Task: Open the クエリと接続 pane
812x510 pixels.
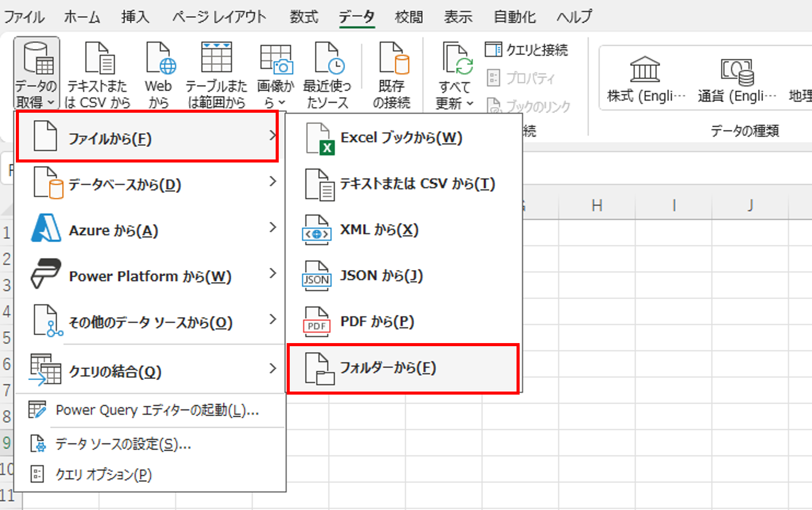Action: [x=526, y=50]
